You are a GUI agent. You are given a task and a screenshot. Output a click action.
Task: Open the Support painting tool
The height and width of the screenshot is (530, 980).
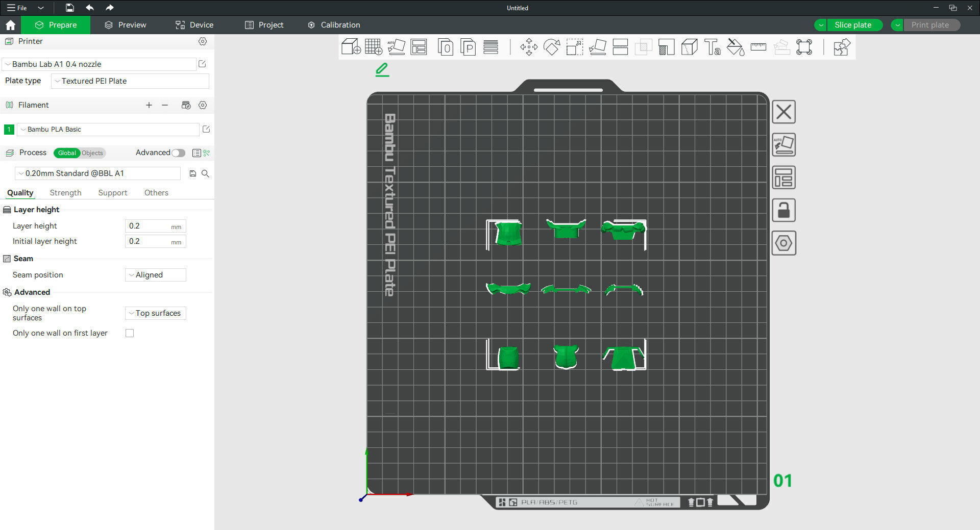[667, 47]
